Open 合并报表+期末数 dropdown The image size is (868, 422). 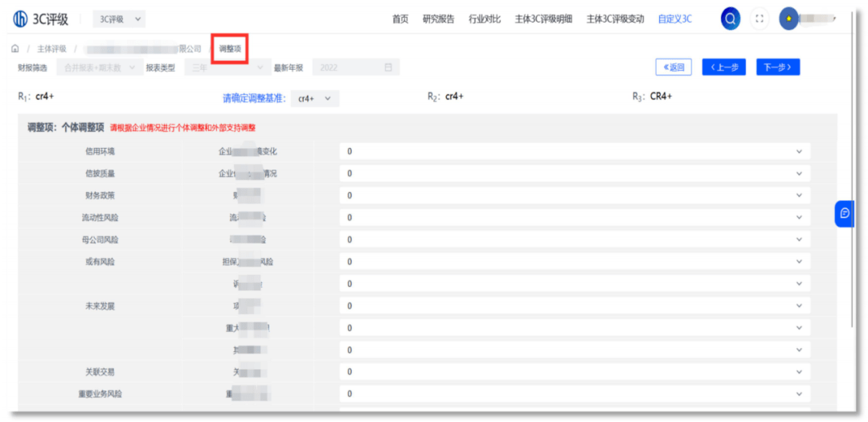tap(100, 68)
